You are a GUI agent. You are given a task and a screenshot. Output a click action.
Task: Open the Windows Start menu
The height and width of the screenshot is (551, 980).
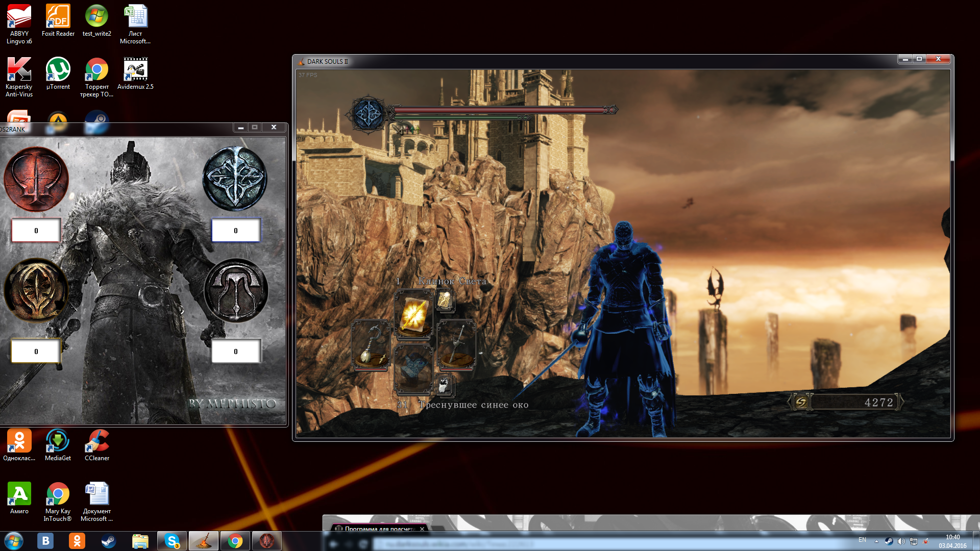(14, 541)
